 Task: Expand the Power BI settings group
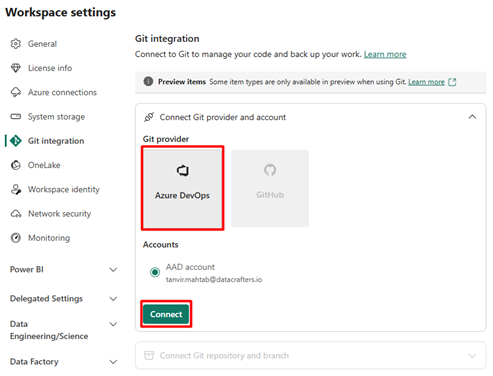(x=113, y=270)
